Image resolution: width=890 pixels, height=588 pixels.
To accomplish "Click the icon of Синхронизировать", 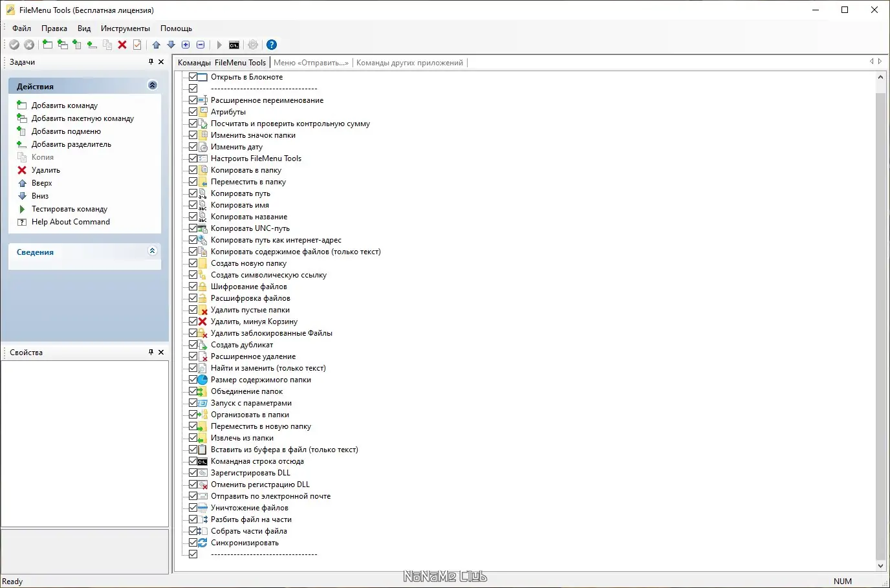I will pos(202,543).
